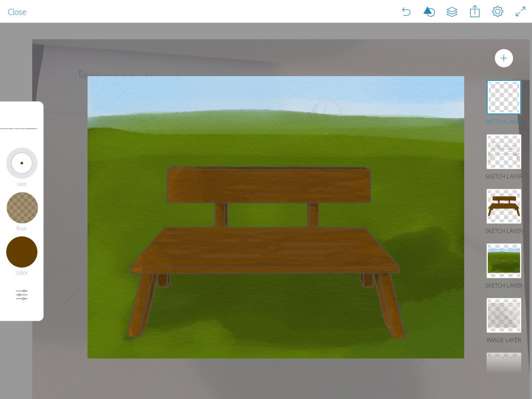Image resolution: width=532 pixels, height=399 pixels.
Task: Toggle the layers panel icon
Action: 452,12
